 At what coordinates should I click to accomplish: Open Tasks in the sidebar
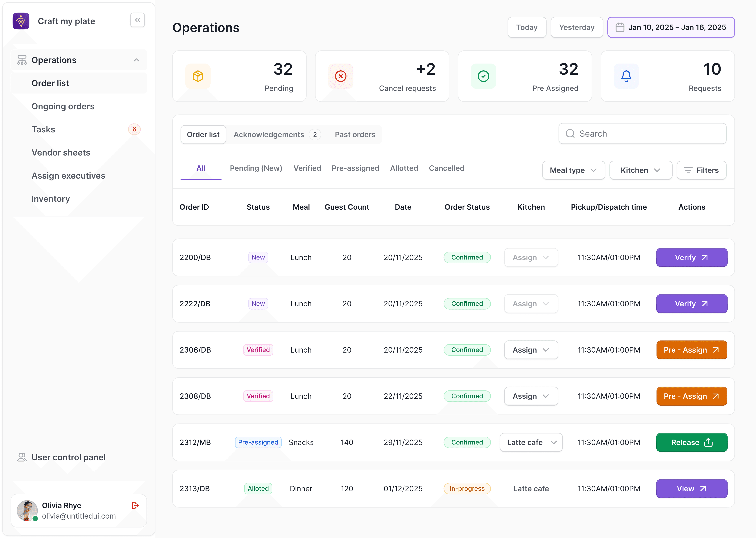(43, 129)
